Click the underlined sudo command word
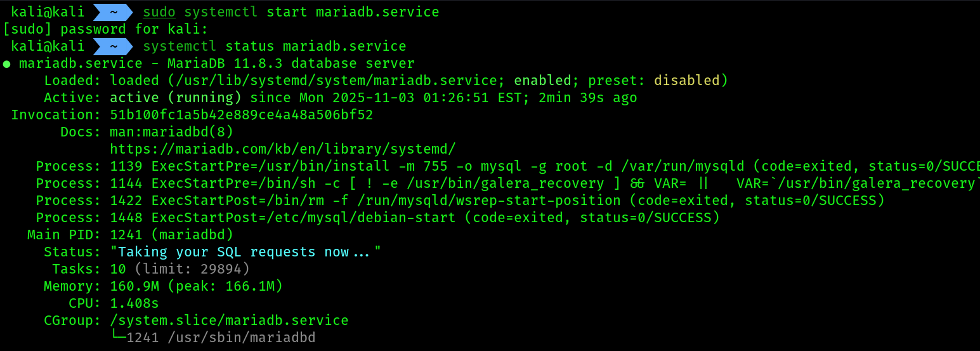980x351 pixels. tap(159, 12)
